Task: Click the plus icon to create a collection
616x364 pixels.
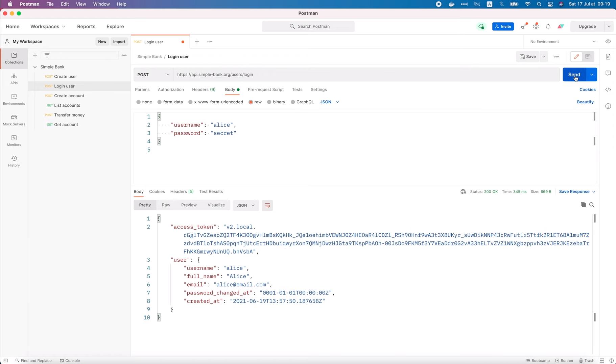Action: click(35, 55)
